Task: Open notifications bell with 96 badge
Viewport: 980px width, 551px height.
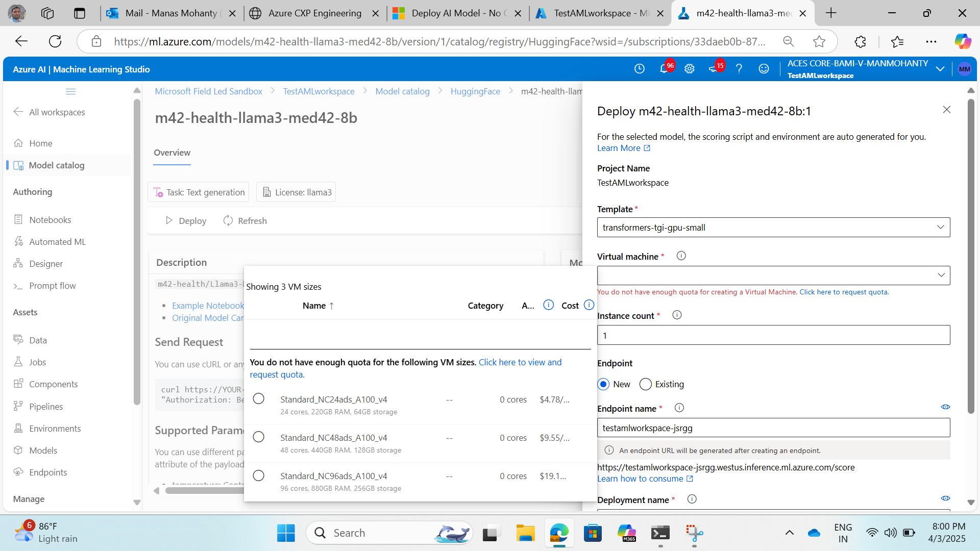Action: tap(665, 69)
